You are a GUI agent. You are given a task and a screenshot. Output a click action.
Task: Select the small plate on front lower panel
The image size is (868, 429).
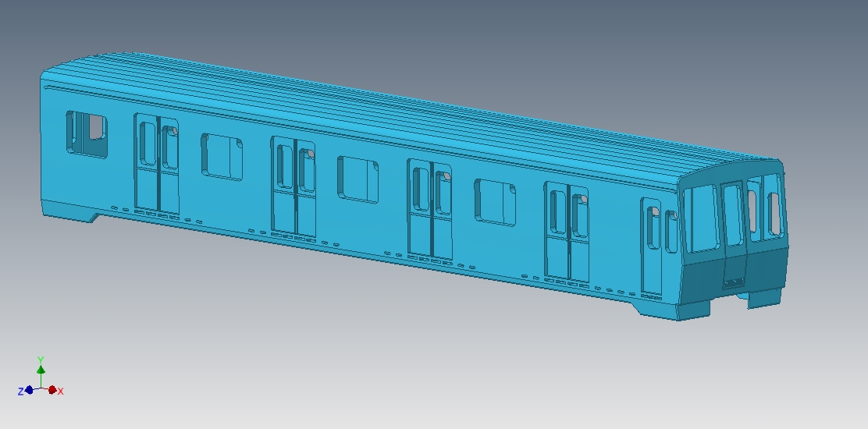734,283
